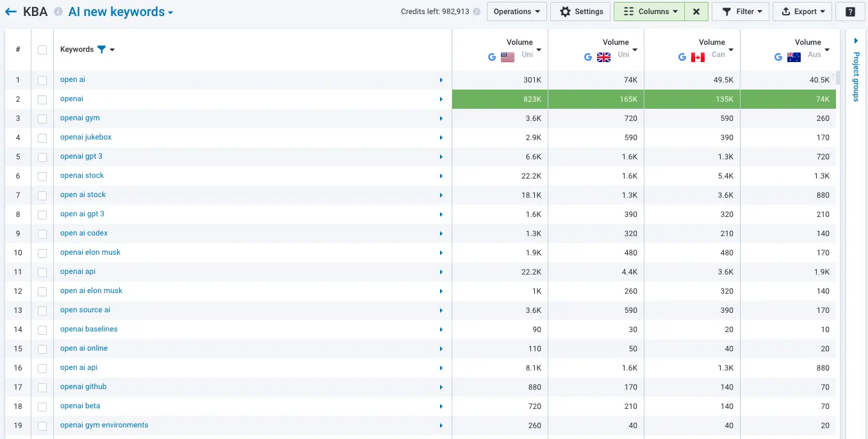868x439 pixels.
Task: Toggle the select-all checkbox in header
Action: point(42,50)
